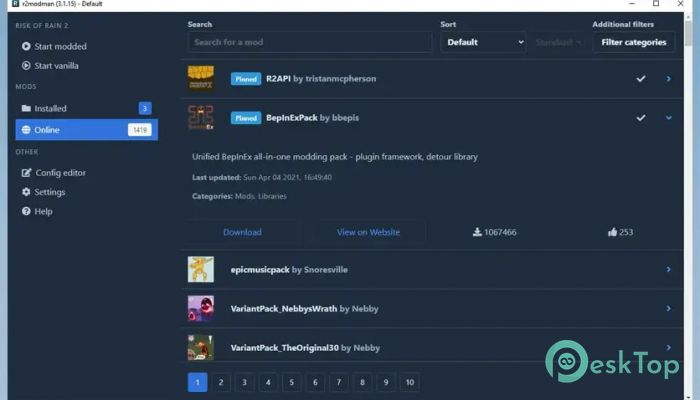Click the epicmusicpack mod thumbnail
This screenshot has height=400, width=700.
click(200, 269)
